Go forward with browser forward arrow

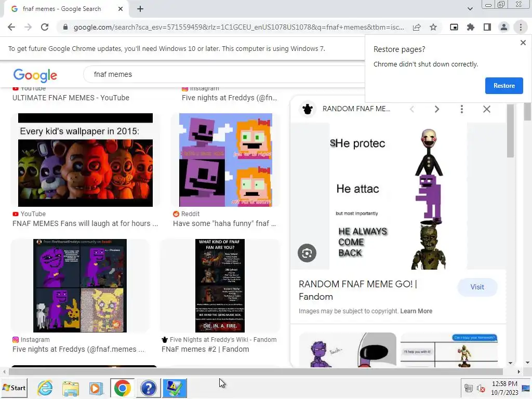(28, 27)
